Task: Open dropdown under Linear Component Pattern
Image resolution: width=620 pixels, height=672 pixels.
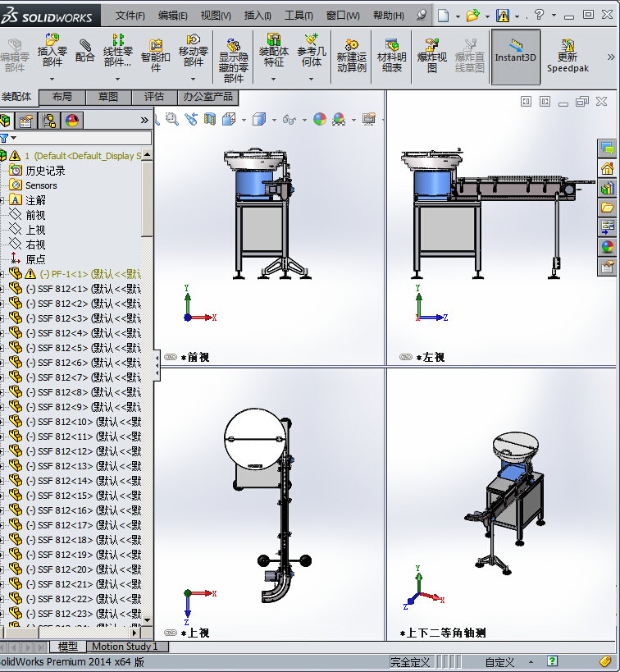Action: point(117,80)
